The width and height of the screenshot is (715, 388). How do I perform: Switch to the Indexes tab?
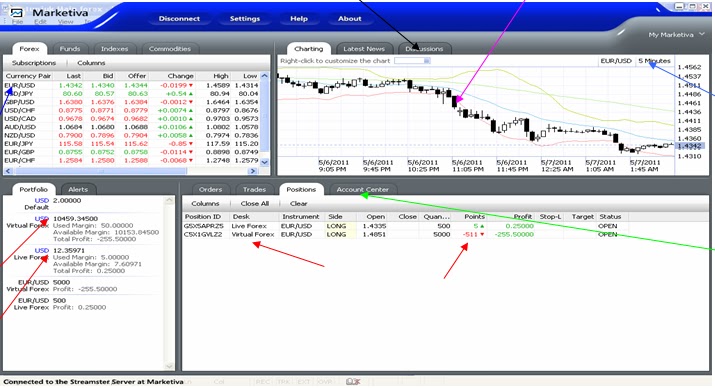[x=114, y=49]
